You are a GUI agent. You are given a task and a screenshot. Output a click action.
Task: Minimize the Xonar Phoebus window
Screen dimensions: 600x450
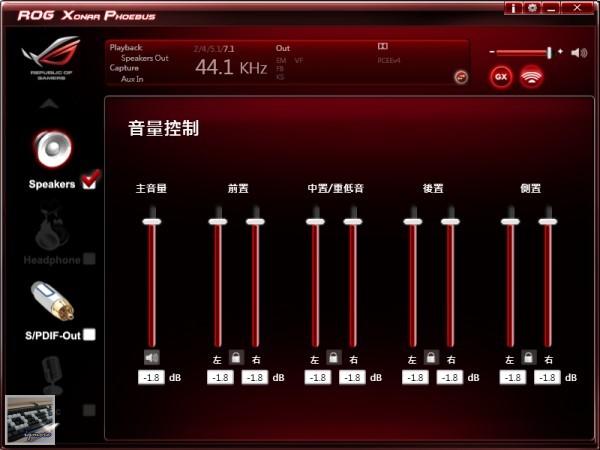(x=551, y=8)
